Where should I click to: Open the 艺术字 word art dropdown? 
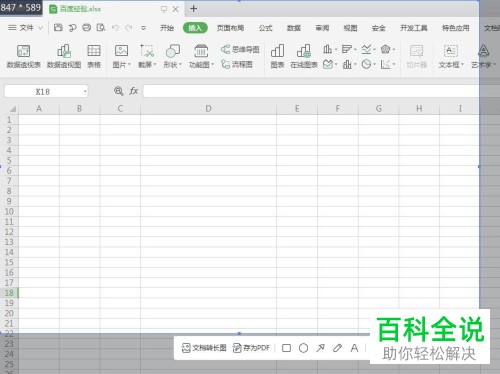coord(483,56)
